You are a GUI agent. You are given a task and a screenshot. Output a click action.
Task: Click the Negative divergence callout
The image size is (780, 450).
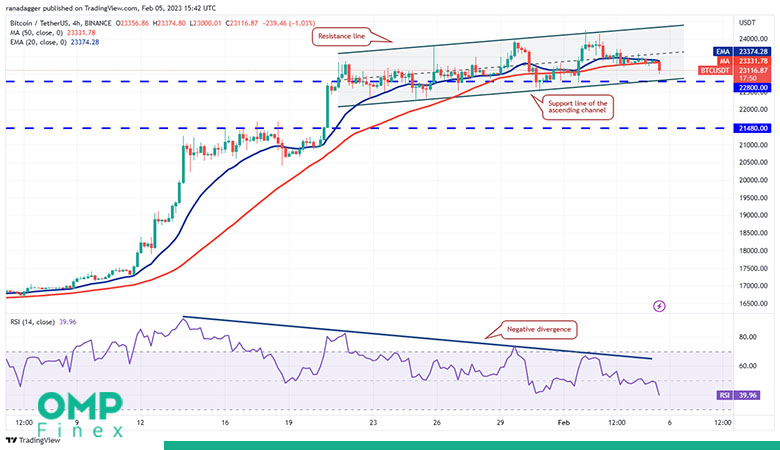point(539,330)
